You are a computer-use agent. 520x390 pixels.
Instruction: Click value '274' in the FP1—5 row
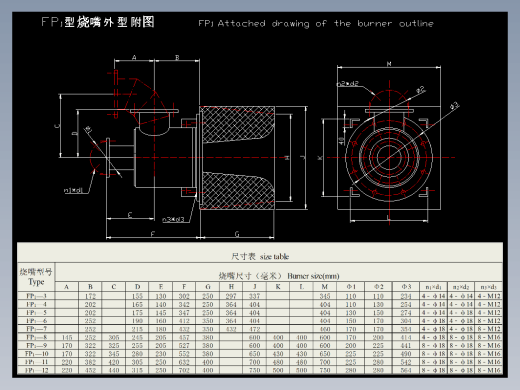[406, 313]
